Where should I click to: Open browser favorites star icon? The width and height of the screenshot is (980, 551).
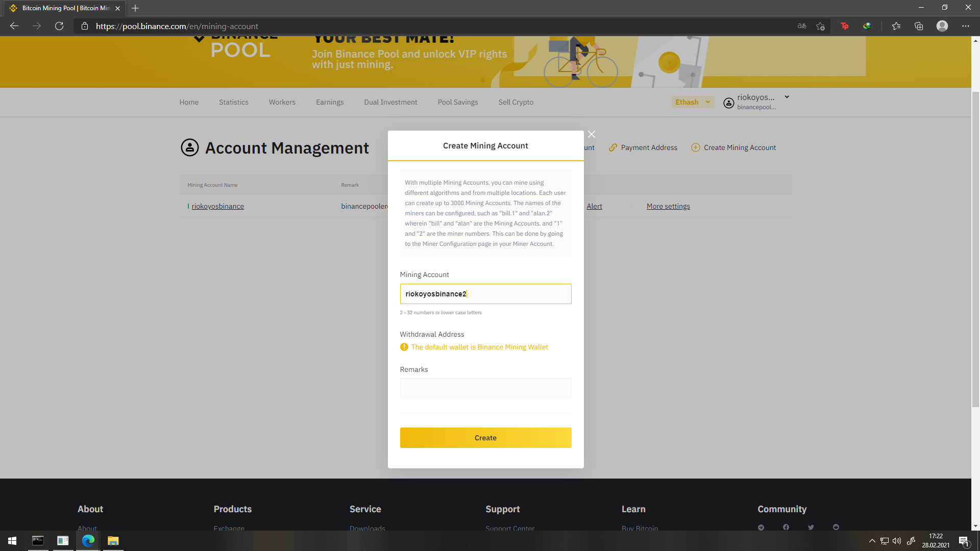click(896, 26)
